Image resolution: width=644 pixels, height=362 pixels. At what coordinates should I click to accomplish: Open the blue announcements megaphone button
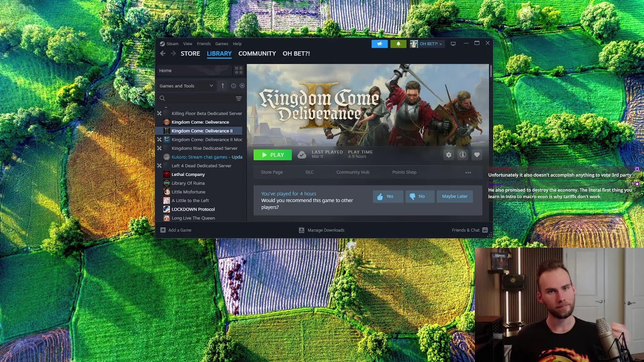[380, 44]
